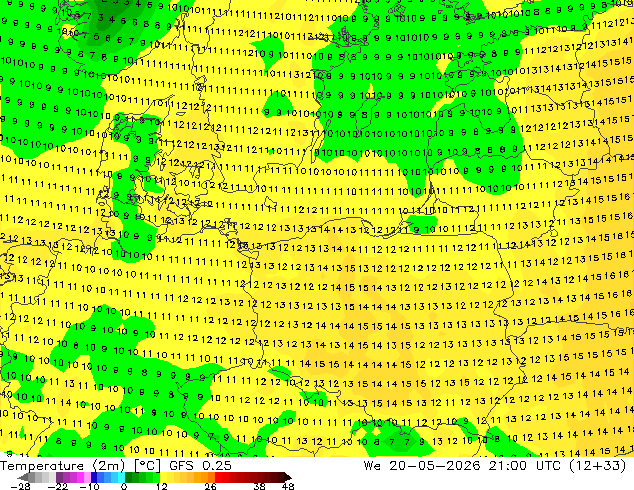The image size is (634, 490).
Task: Click the "26" legend scale label
Action: click(210, 486)
